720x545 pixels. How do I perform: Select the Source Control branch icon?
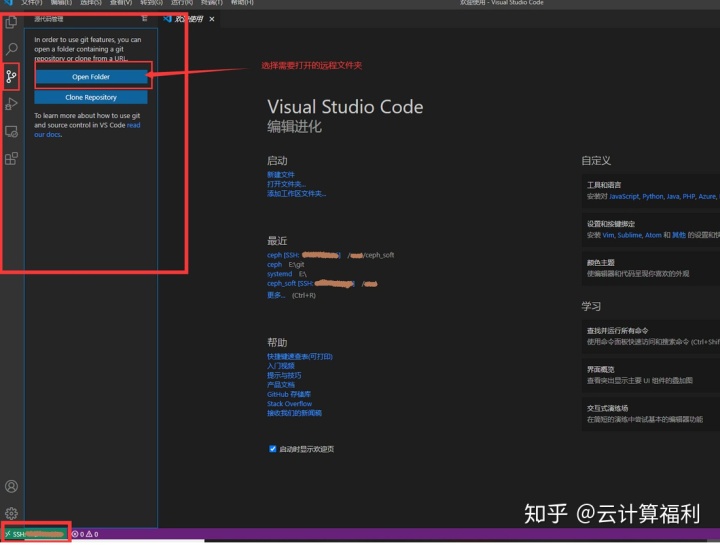[11, 76]
